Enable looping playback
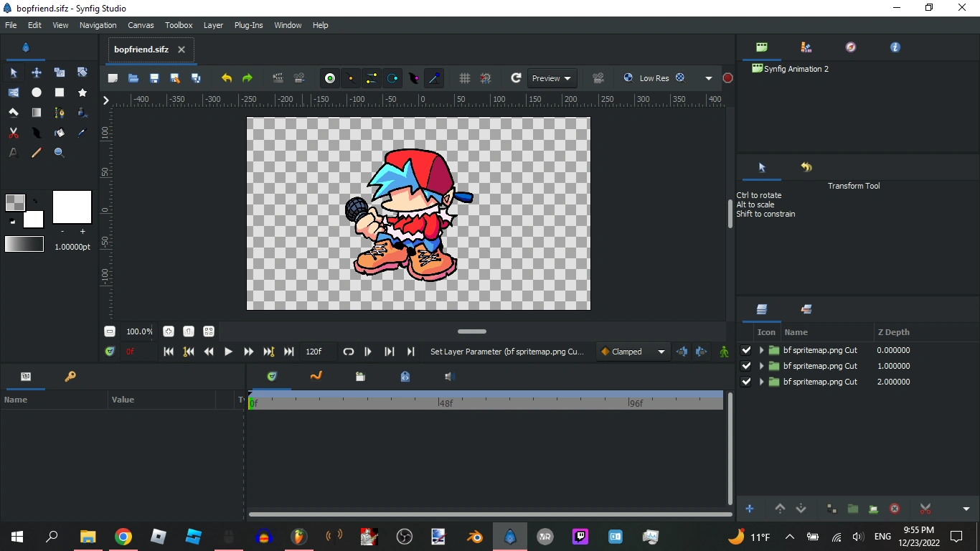Image resolution: width=980 pixels, height=551 pixels. pos(348,352)
